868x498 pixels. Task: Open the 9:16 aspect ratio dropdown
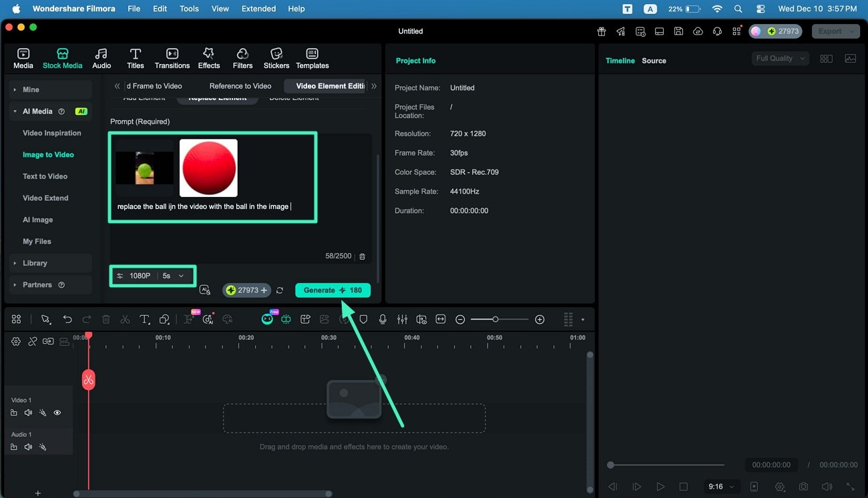[721, 487]
